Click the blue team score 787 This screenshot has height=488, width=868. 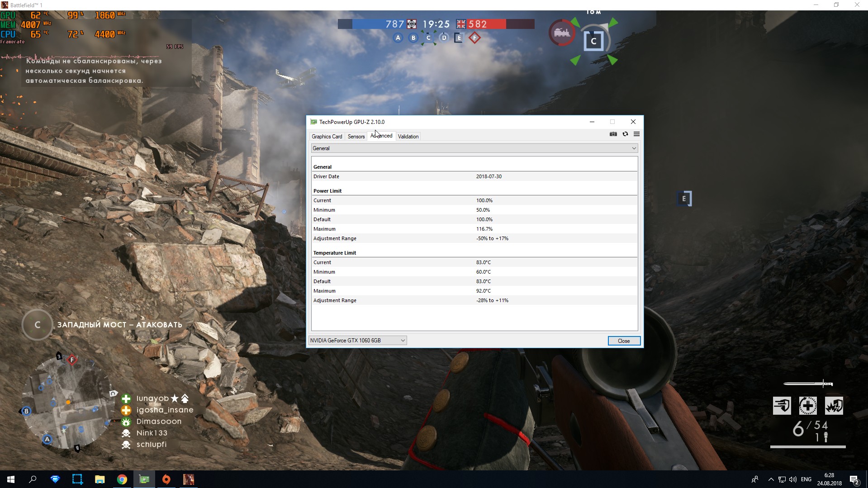394,24
